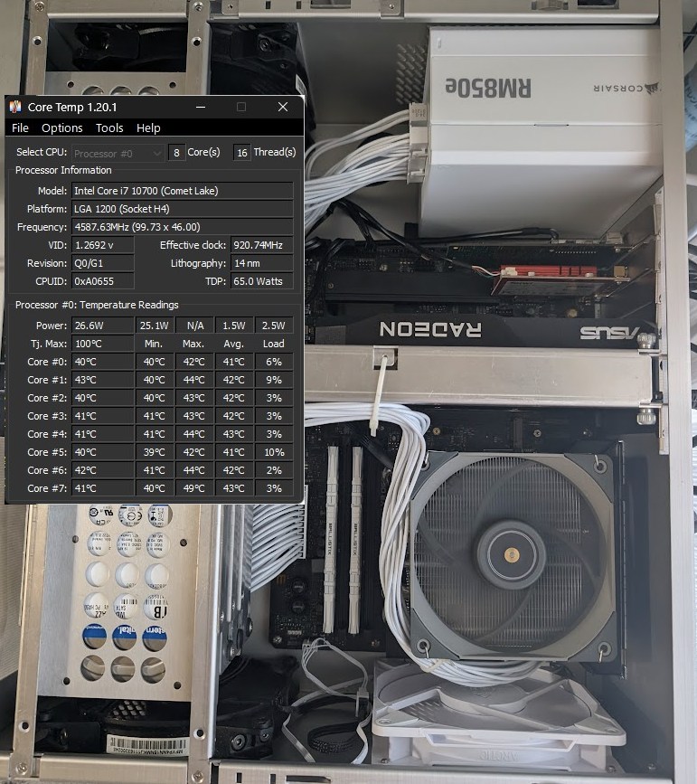Image resolution: width=697 pixels, height=784 pixels.
Task: Click the disabled maximize button of Core Temp
Action: click(x=241, y=107)
